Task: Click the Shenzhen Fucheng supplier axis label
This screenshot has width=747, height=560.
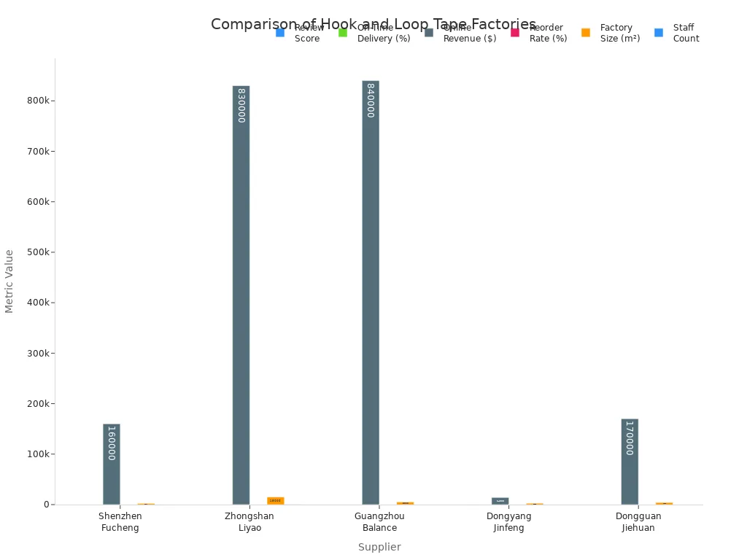Action: tap(120, 522)
